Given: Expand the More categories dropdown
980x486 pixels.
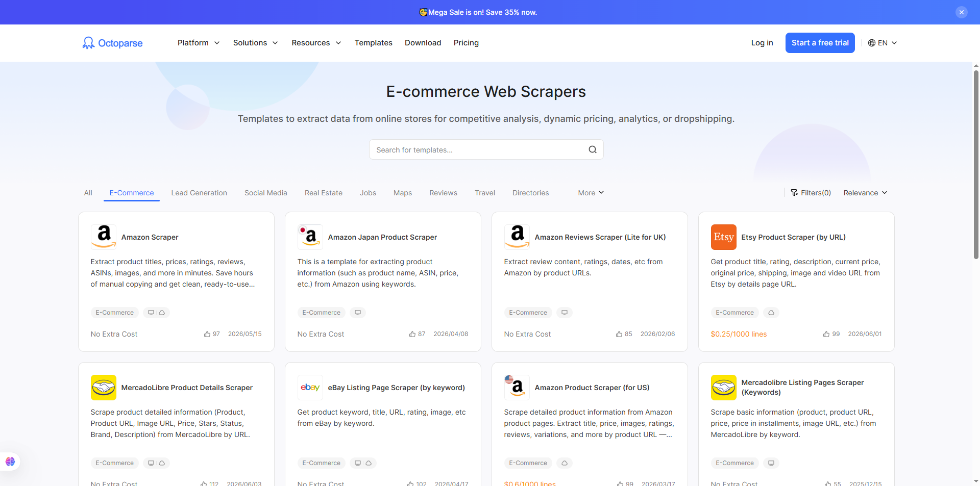Looking at the screenshot, I should (x=591, y=193).
